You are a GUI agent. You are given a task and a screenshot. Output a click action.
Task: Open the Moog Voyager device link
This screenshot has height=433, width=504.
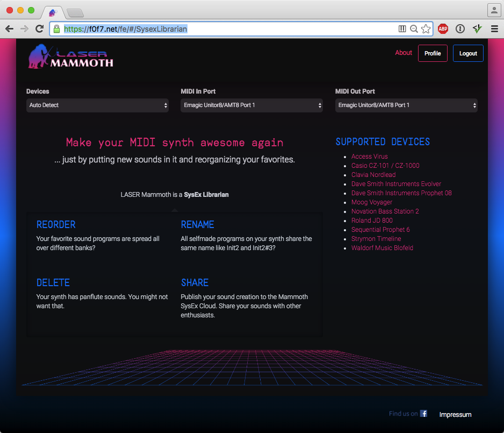click(x=372, y=202)
